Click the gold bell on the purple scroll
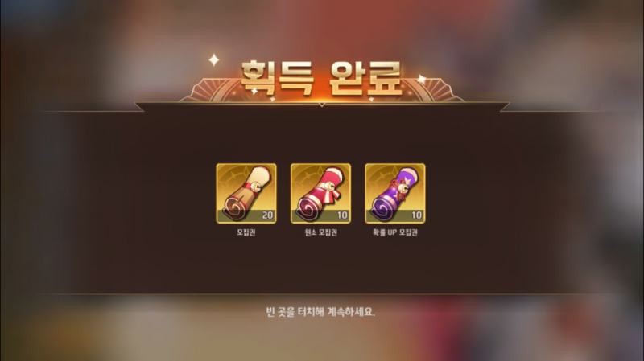Screen dimensions: 644x361 405,189
